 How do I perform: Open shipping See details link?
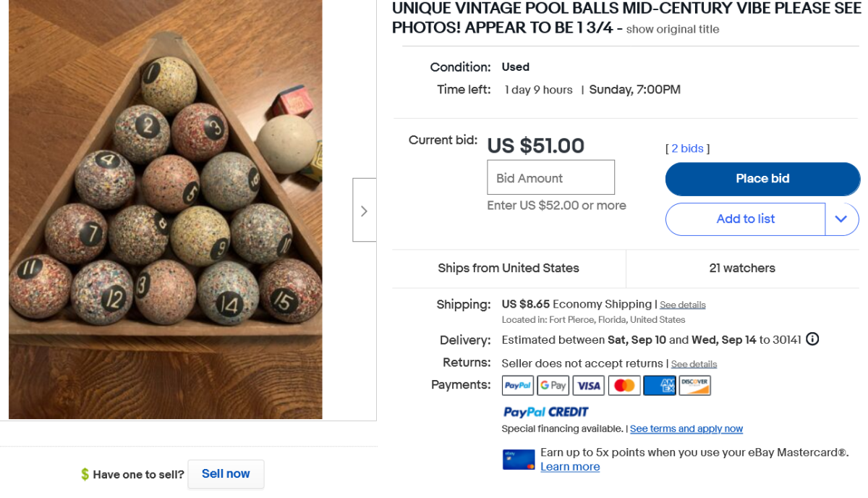click(x=682, y=305)
